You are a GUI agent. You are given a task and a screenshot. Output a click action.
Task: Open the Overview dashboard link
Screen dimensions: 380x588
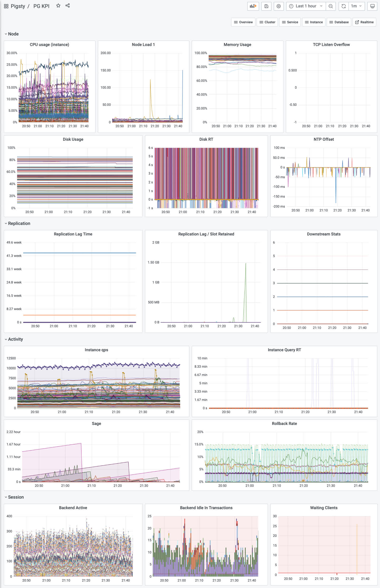click(x=243, y=22)
